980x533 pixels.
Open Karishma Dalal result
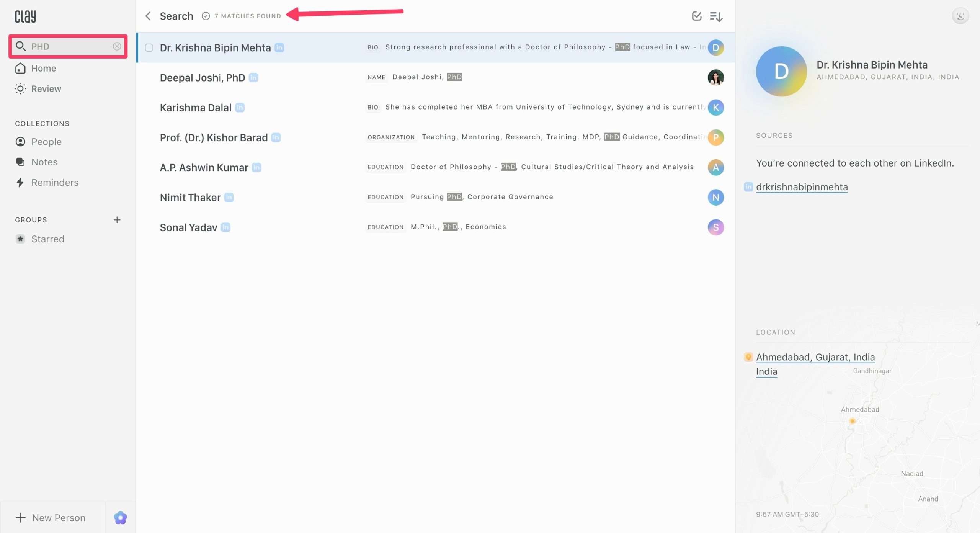tap(435, 108)
